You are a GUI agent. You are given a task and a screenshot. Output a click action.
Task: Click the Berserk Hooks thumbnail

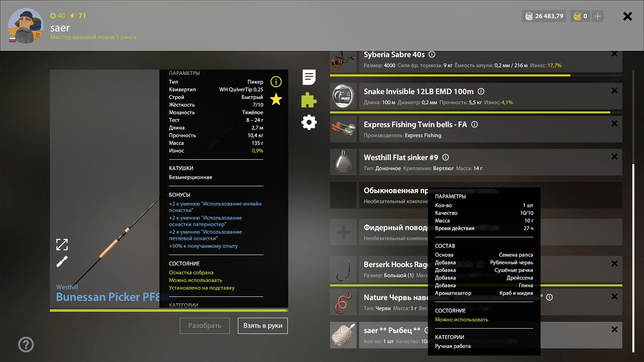343,269
